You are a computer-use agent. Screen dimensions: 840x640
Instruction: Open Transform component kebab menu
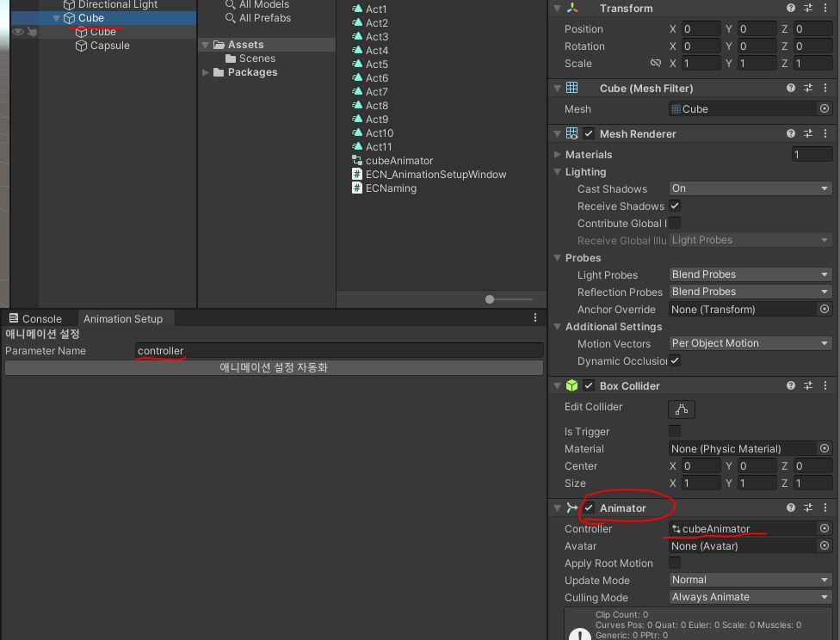click(x=825, y=8)
